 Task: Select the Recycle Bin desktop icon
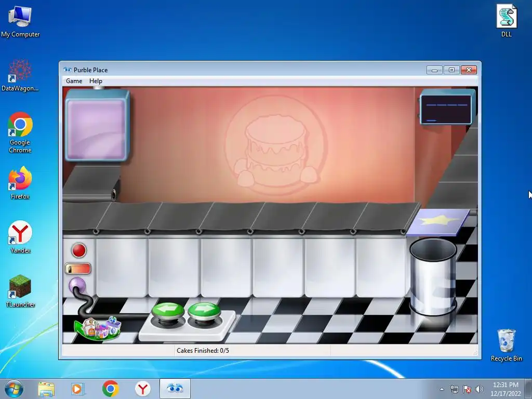[x=506, y=345]
